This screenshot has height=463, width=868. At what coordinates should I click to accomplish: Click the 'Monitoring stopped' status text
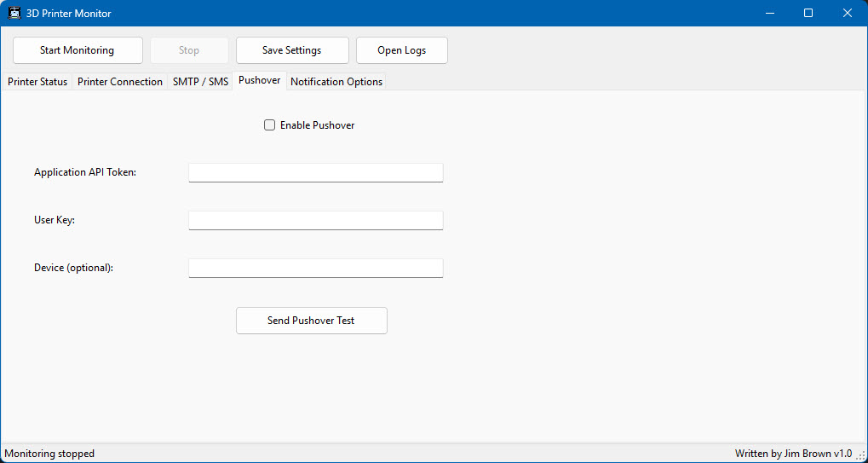point(49,454)
